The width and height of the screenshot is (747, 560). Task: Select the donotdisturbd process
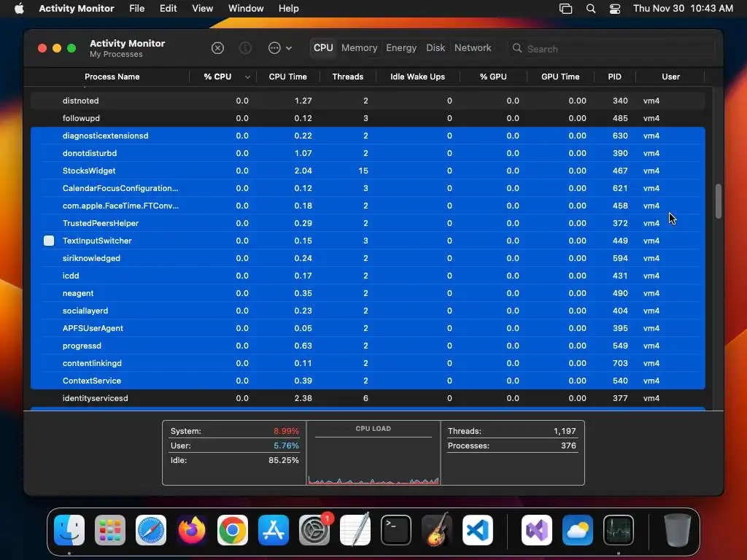point(368,153)
